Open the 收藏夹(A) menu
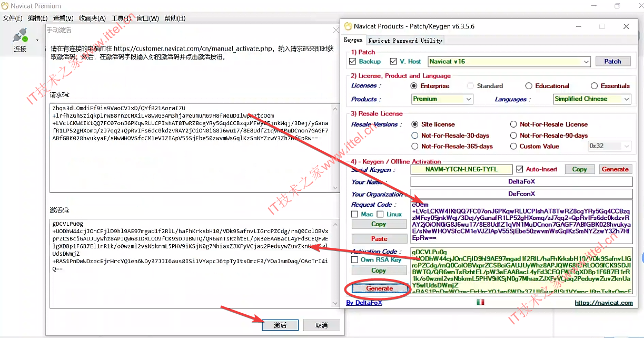The width and height of the screenshot is (644, 338). click(x=92, y=18)
